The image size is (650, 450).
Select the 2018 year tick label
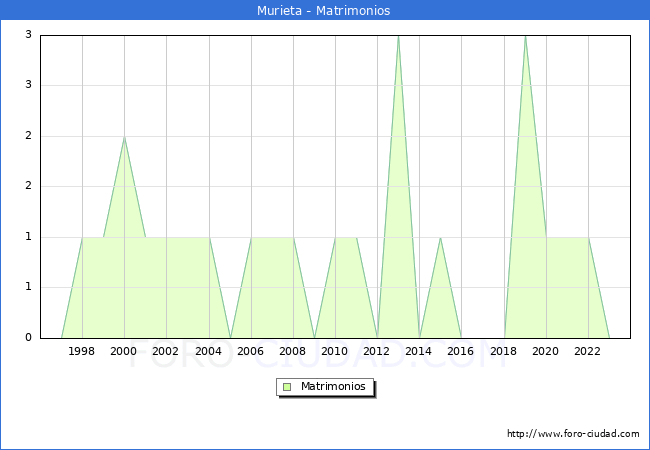coord(504,351)
